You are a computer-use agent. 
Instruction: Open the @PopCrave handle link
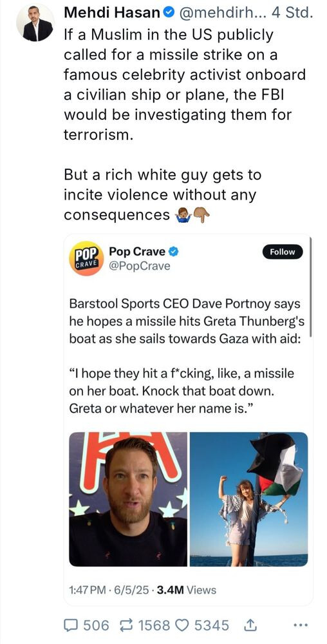(139, 266)
